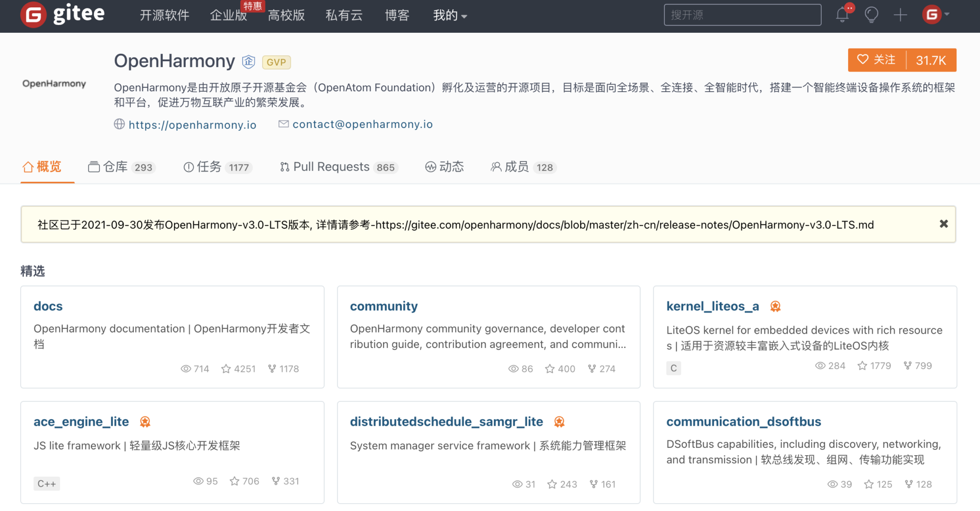The image size is (980, 511).
Task: Click the contact@openharmony.io email link
Action: click(x=363, y=124)
